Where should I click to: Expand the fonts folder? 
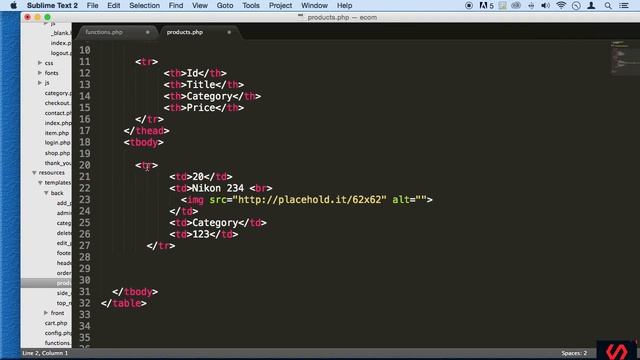tap(40, 73)
